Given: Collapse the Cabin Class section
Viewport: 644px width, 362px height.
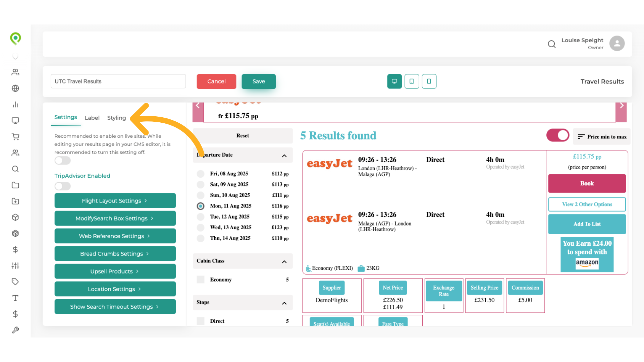Looking at the screenshot, I should [x=284, y=262].
